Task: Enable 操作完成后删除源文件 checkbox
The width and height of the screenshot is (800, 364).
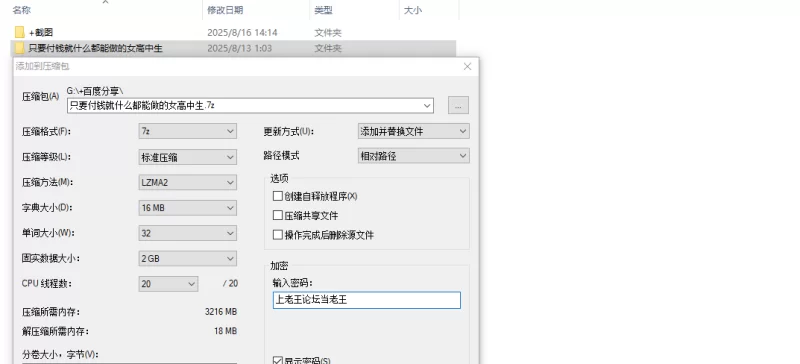Action: [278, 235]
